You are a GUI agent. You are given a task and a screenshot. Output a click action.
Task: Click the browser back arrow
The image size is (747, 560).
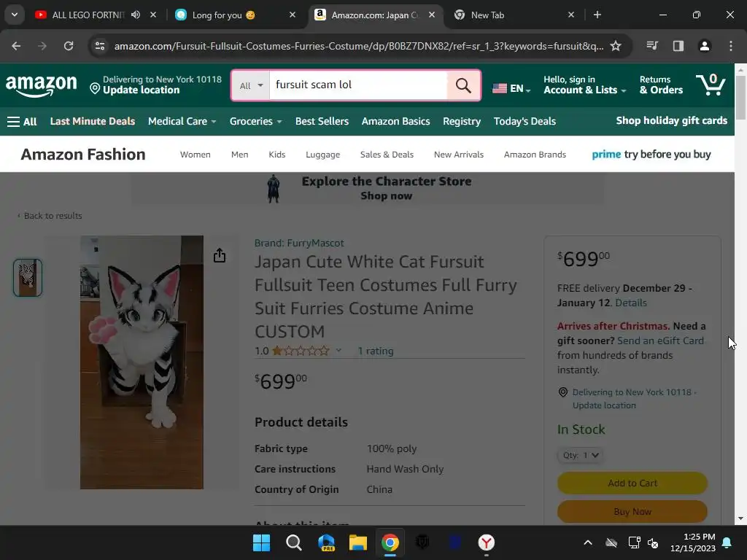pyautogui.click(x=16, y=46)
